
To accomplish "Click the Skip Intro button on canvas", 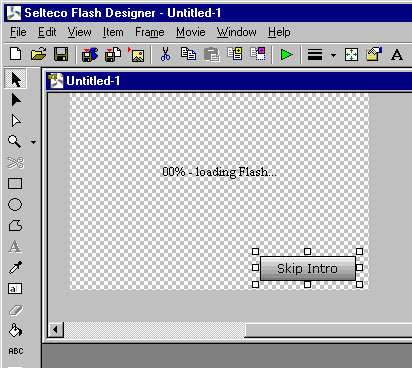I will click(x=308, y=268).
